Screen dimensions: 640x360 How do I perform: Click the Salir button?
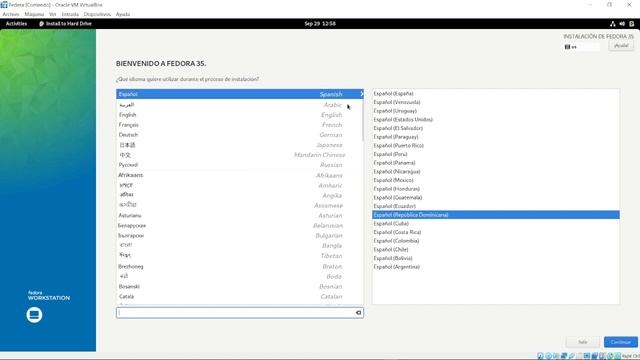pos(582,342)
